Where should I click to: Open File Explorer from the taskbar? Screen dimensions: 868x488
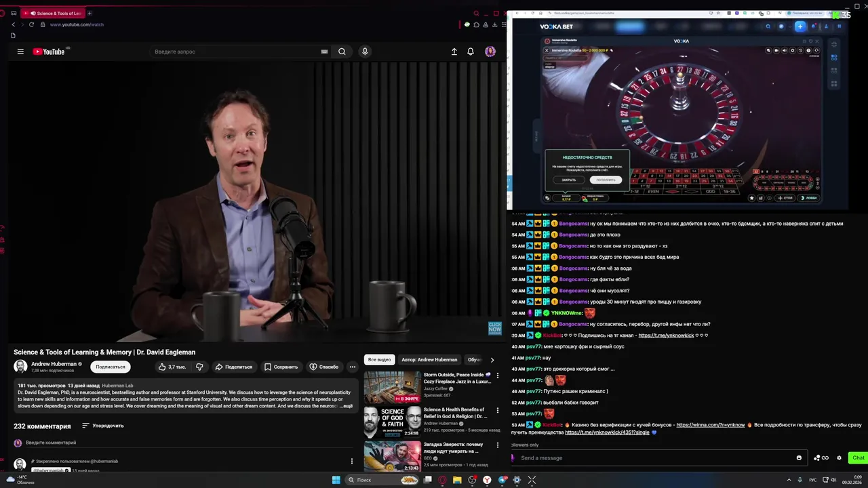pos(457,480)
